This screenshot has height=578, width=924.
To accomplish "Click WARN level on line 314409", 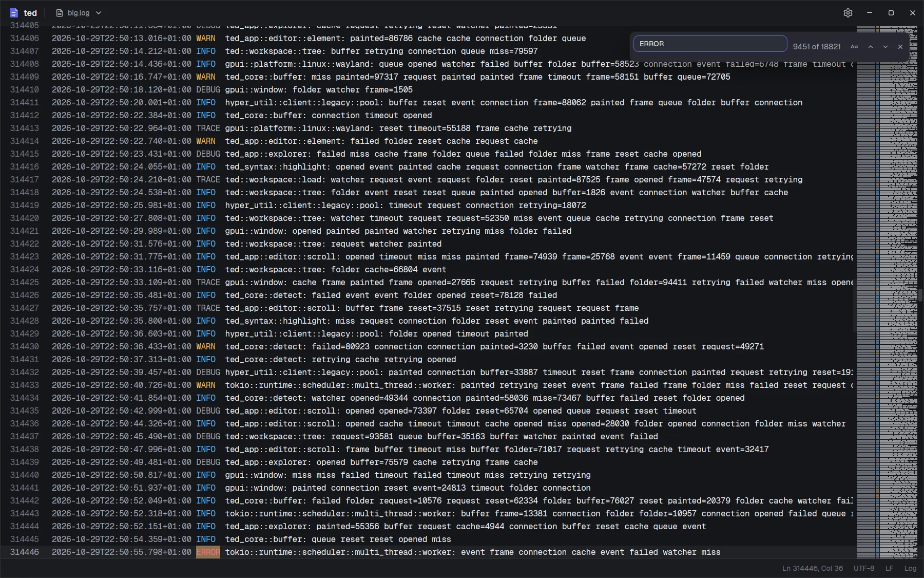I will (206, 77).
